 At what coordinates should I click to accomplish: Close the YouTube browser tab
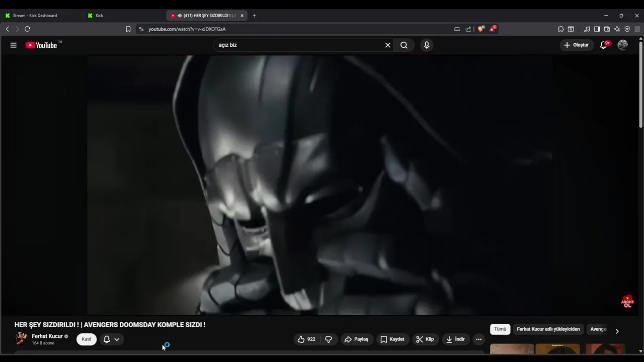[x=242, y=16]
